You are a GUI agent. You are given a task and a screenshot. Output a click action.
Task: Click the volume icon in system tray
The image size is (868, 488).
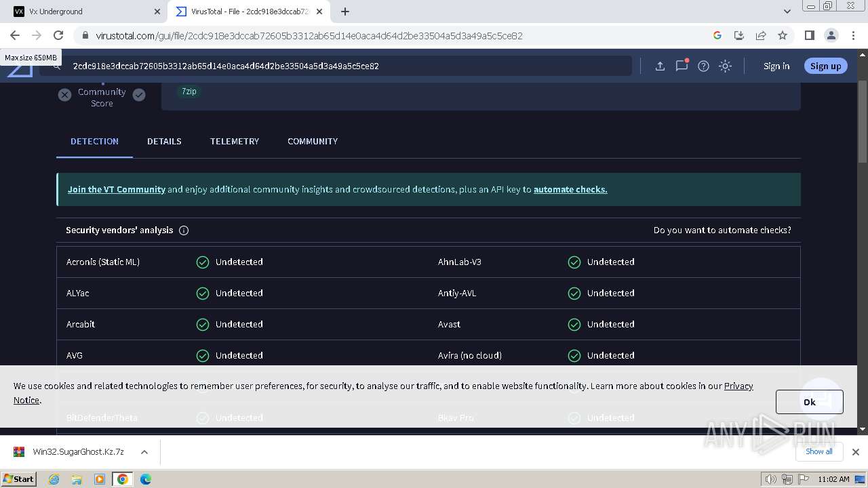tap(771, 479)
